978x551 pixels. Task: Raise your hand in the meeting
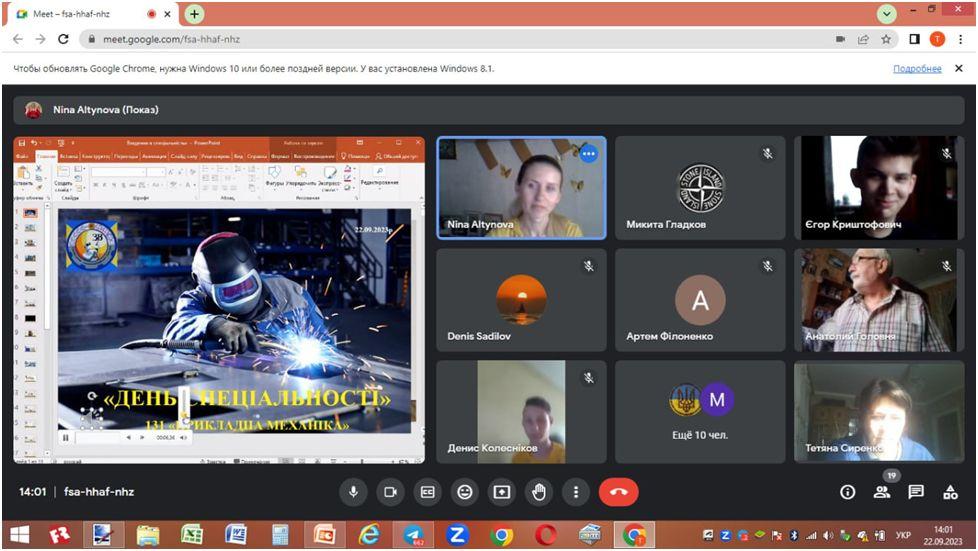(539, 492)
